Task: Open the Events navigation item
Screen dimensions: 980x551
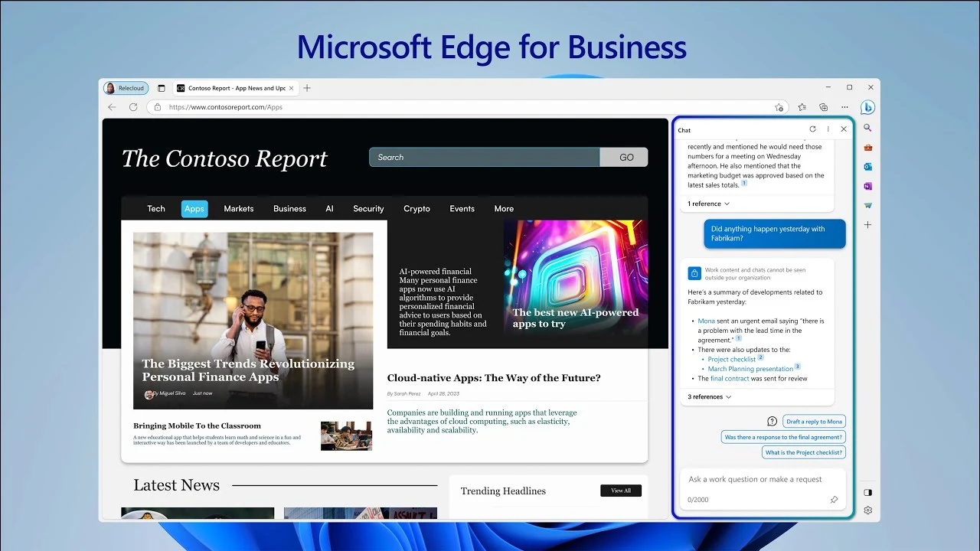Action: pos(462,209)
